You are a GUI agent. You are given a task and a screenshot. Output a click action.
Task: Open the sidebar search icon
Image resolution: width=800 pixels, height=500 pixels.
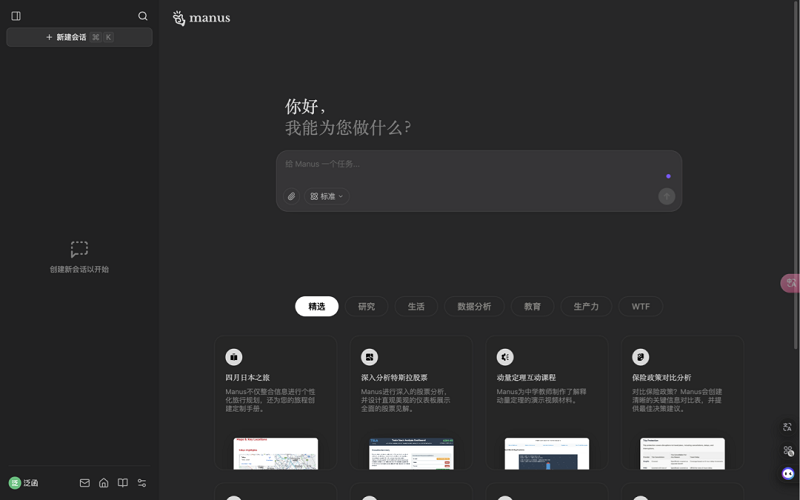coord(143,16)
